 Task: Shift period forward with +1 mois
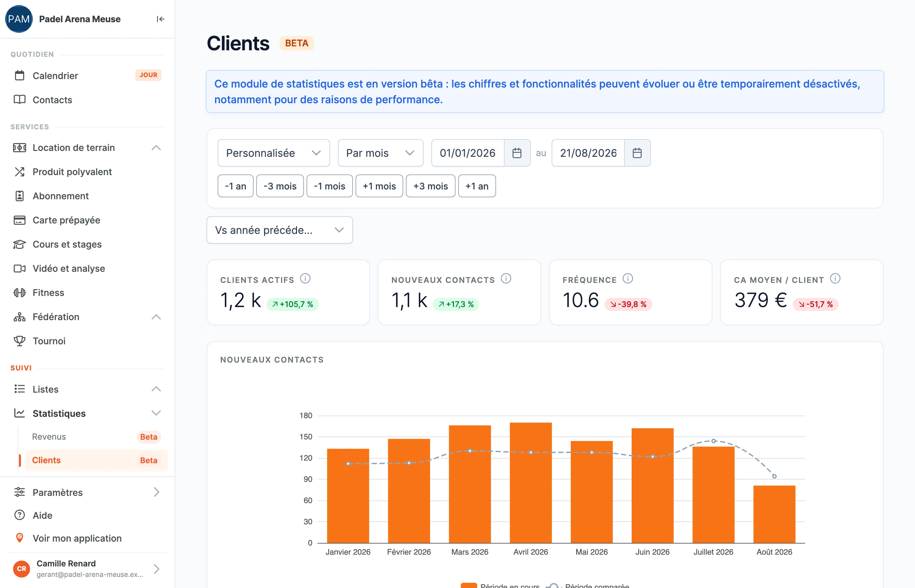(379, 186)
